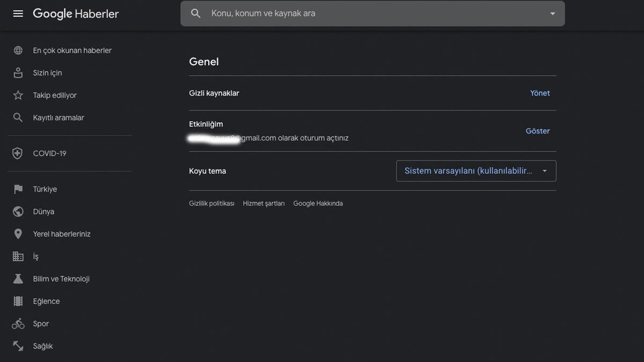Image resolution: width=644 pixels, height=362 pixels.
Task: Open En çok okunan haberler globe icon
Action: [18, 49]
